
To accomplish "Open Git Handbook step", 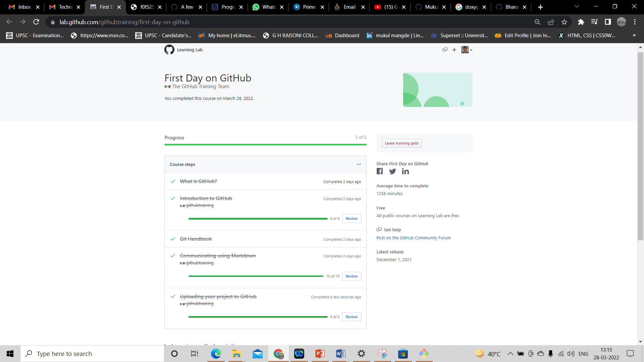I will (x=196, y=239).
